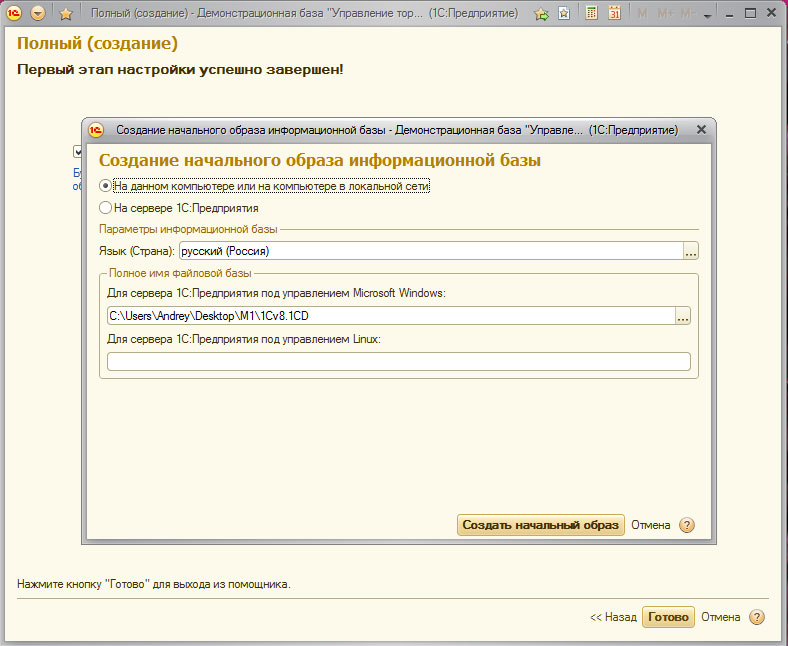
Task: Close the image creation dialog
Action: 701,130
